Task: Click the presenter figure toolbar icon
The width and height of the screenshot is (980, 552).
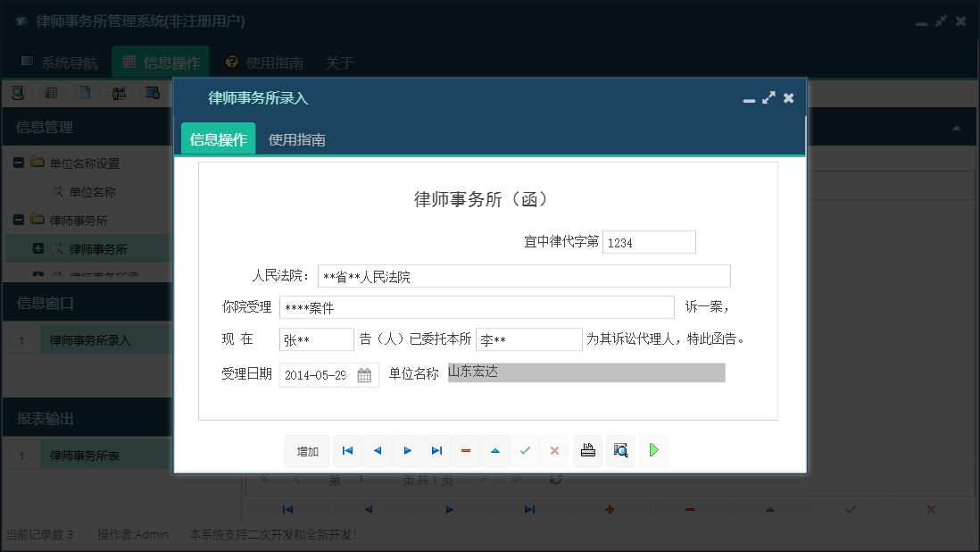Action: click(x=119, y=93)
